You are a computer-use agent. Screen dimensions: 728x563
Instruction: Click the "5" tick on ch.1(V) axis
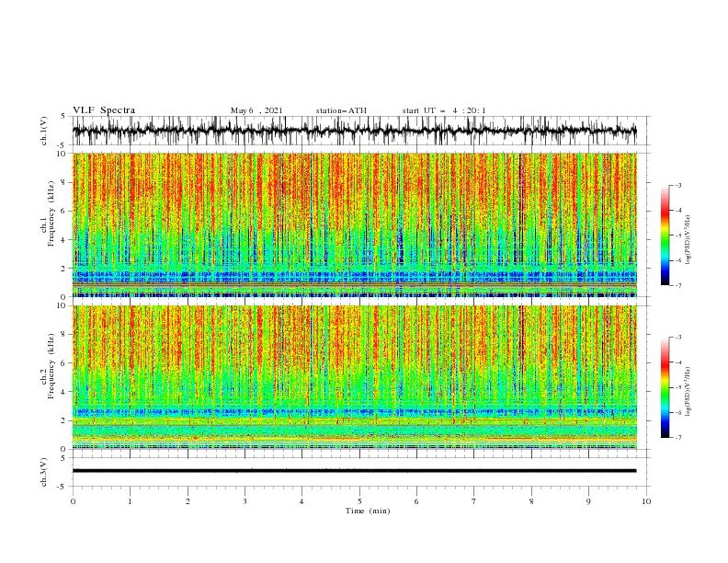coord(64,116)
